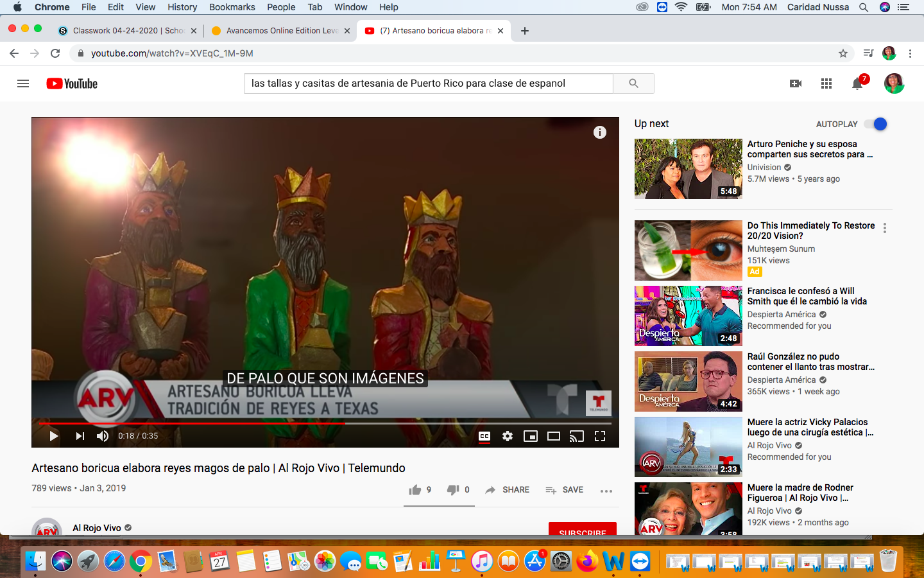Image resolution: width=924 pixels, height=578 pixels.
Task: Skip to the next video
Action: [80, 436]
